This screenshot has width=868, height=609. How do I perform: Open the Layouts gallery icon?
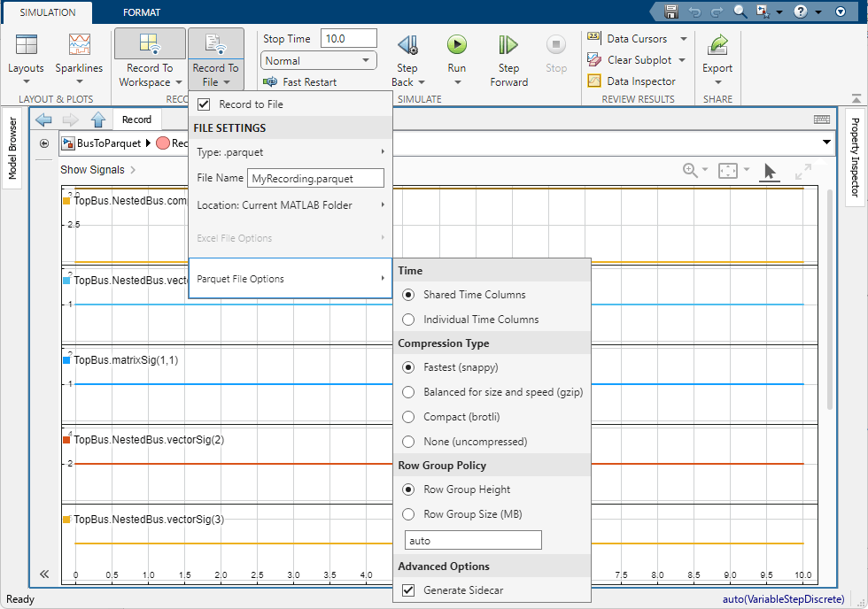[x=26, y=44]
